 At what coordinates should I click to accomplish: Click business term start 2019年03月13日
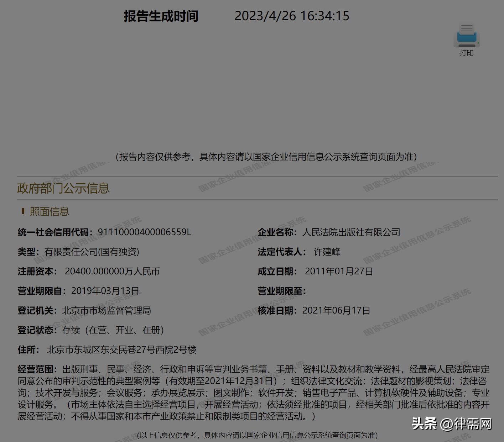pyautogui.click(x=105, y=291)
